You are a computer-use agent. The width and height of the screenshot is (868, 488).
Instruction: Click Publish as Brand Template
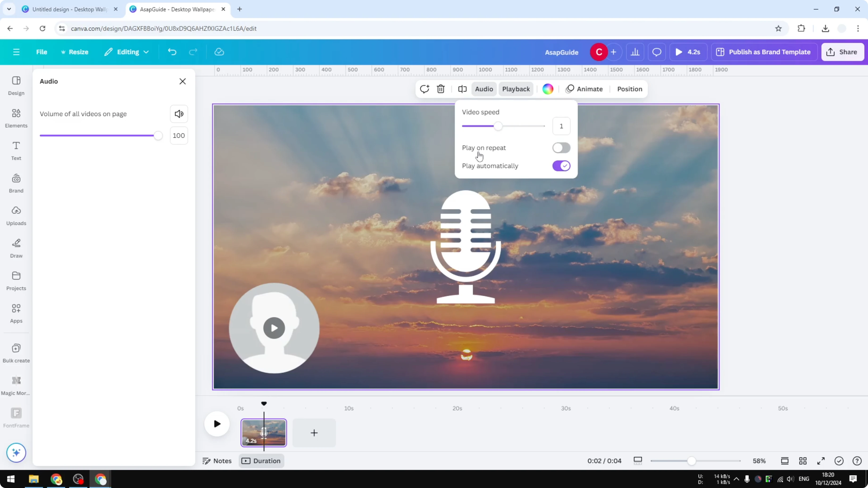pyautogui.click(x=764, y=52)
